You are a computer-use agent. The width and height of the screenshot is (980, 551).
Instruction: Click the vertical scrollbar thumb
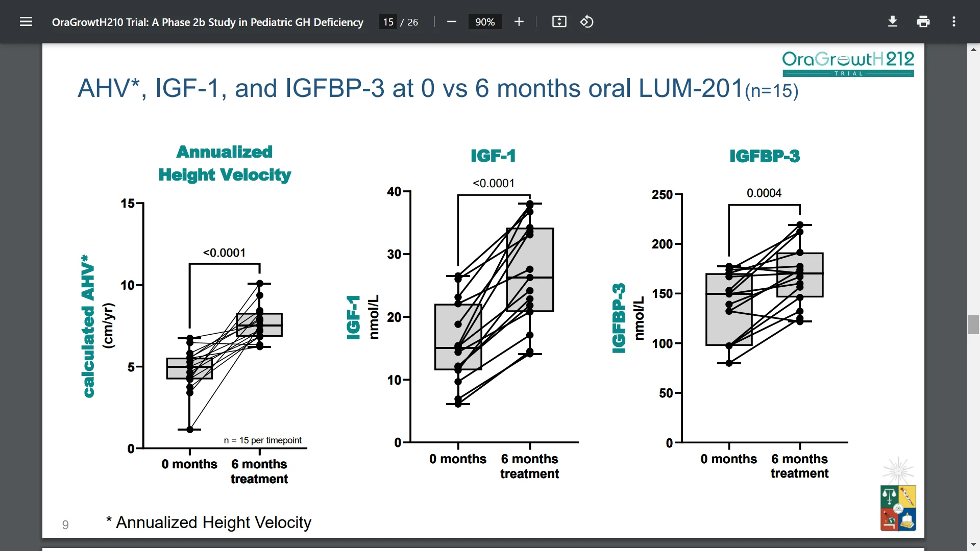973,324
